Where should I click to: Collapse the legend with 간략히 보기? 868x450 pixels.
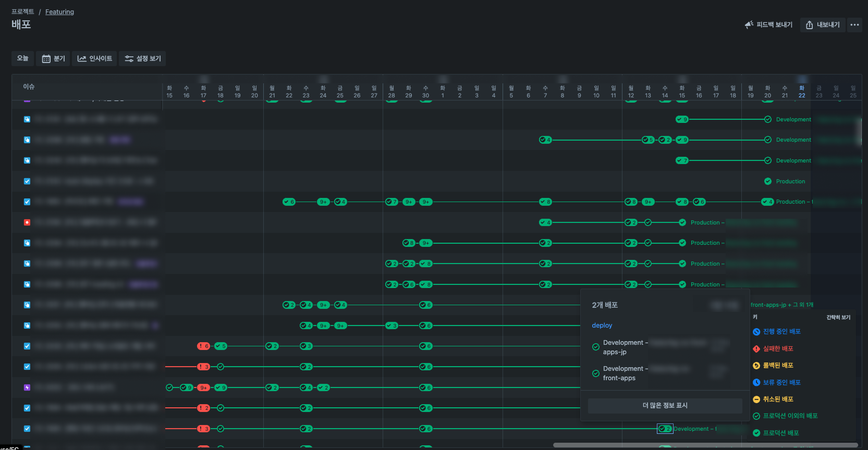[838, 317]
